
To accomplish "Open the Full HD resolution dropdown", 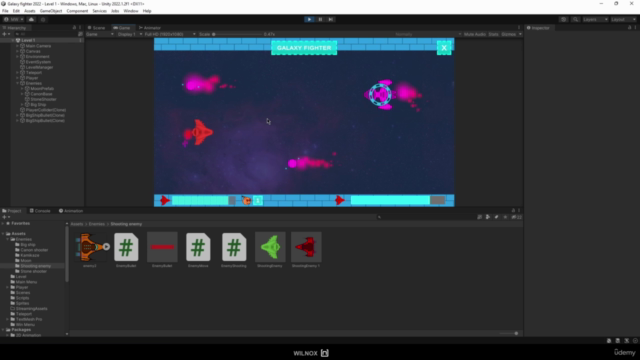I will tap(169, 34).
